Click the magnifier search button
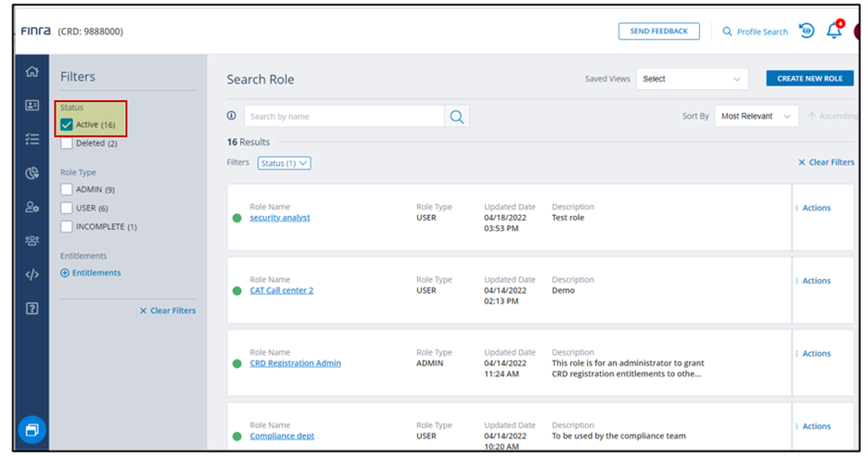Viewport: 868px width, 456px height. pyautogui.click(x=456, y=117)
